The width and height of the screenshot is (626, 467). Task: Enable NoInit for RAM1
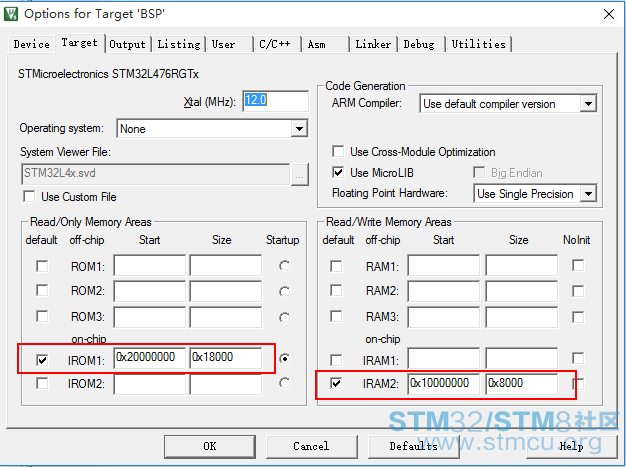pos(578,265)
